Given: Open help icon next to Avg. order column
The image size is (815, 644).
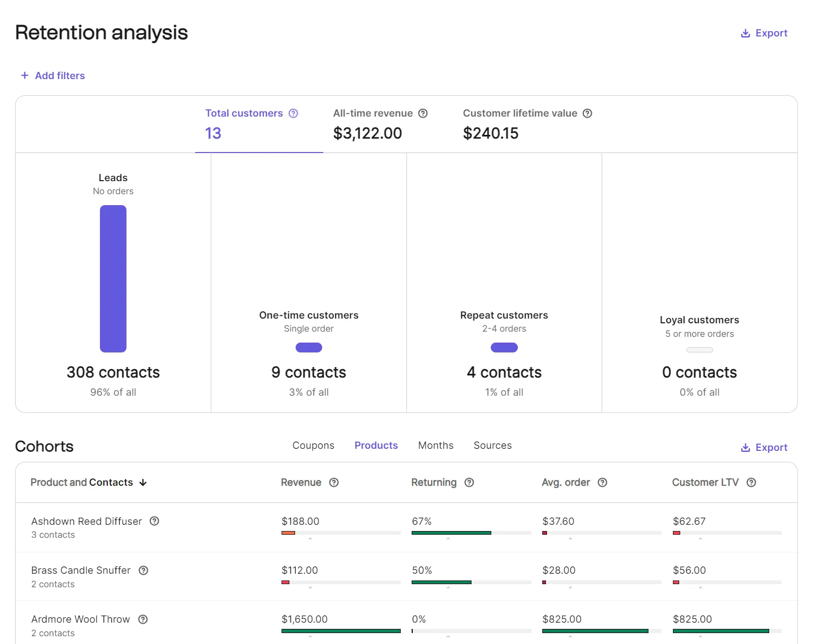Looking at the screenshot, I should point(603,483).
